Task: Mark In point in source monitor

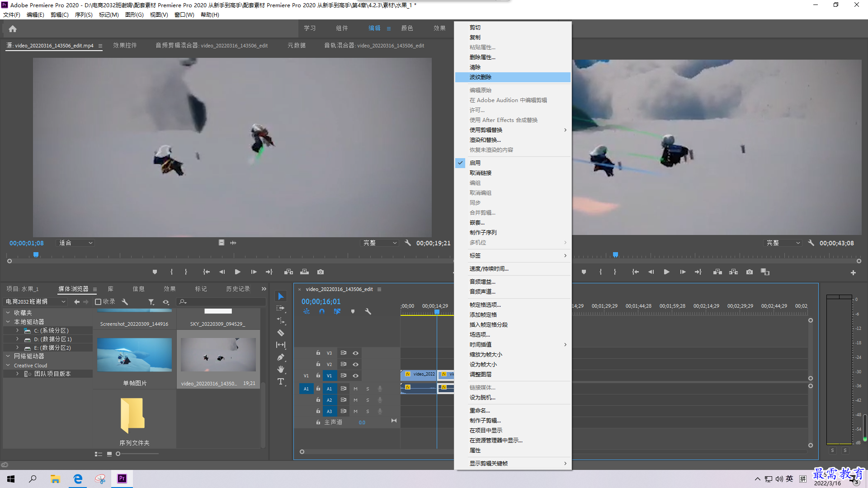Action: [171, 272]
